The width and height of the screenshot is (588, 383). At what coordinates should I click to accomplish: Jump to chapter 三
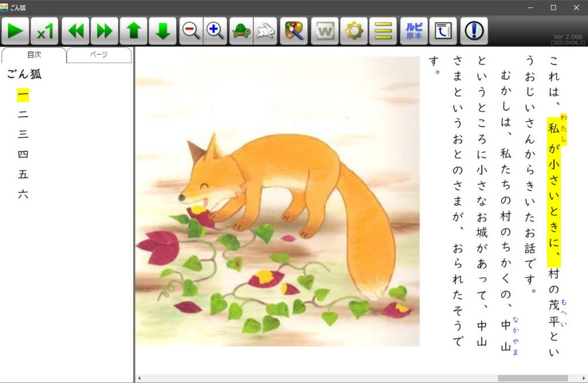(23, 134)
